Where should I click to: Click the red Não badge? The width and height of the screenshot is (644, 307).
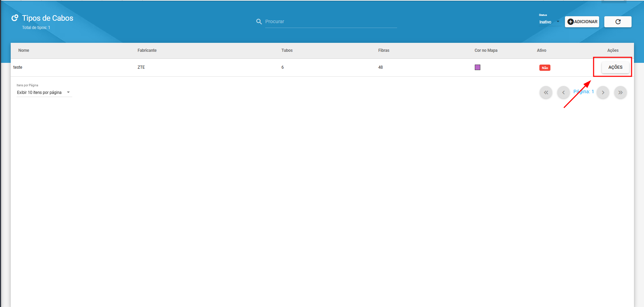click(x=545, y=68)
